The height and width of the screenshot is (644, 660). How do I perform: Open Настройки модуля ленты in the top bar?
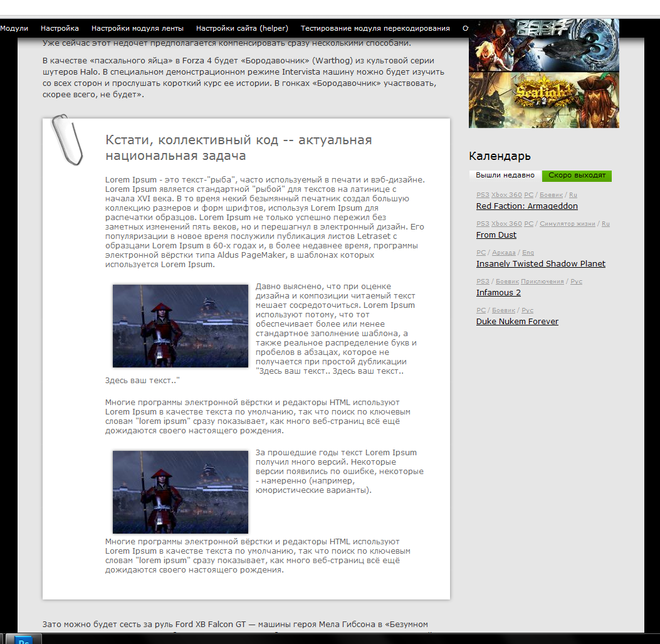[x=137, y=28]
